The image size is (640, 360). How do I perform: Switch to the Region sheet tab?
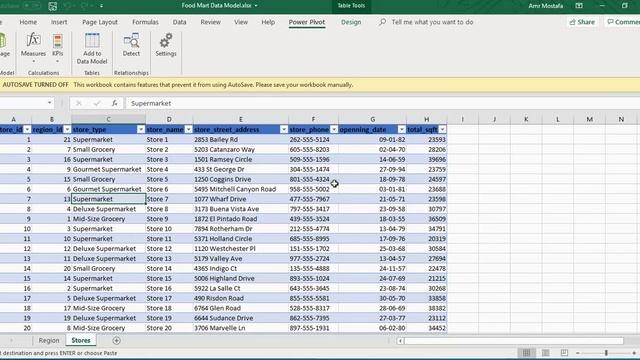coord(49,340)
